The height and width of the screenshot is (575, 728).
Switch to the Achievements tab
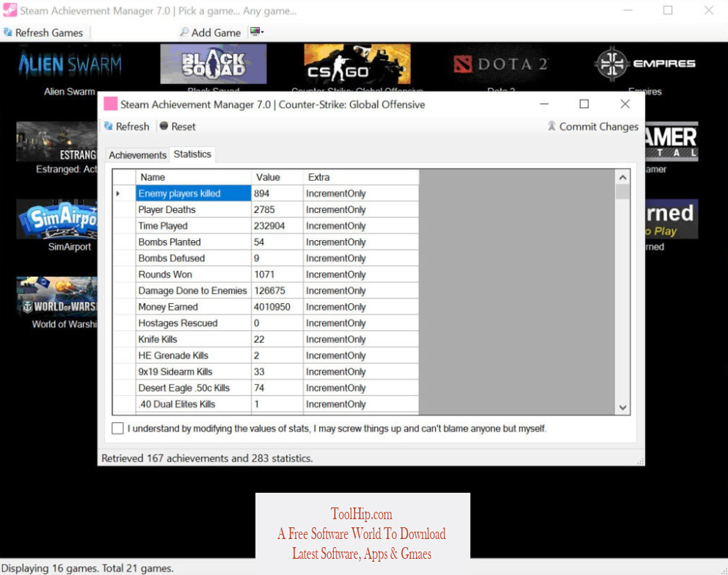[x=137, y=155]
